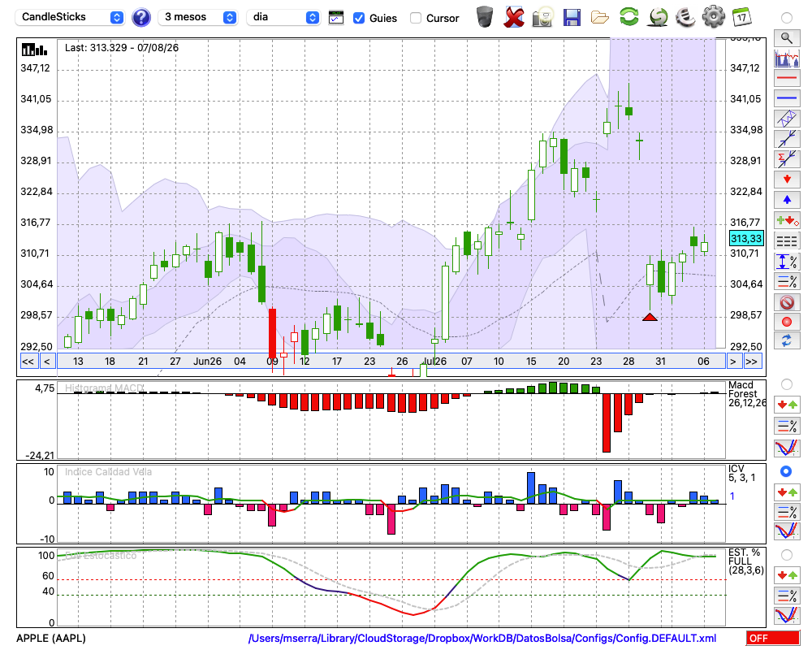Select the red horizontal line tool
The width and height of the screenshot is (812, 650).
tap(787, 78)
